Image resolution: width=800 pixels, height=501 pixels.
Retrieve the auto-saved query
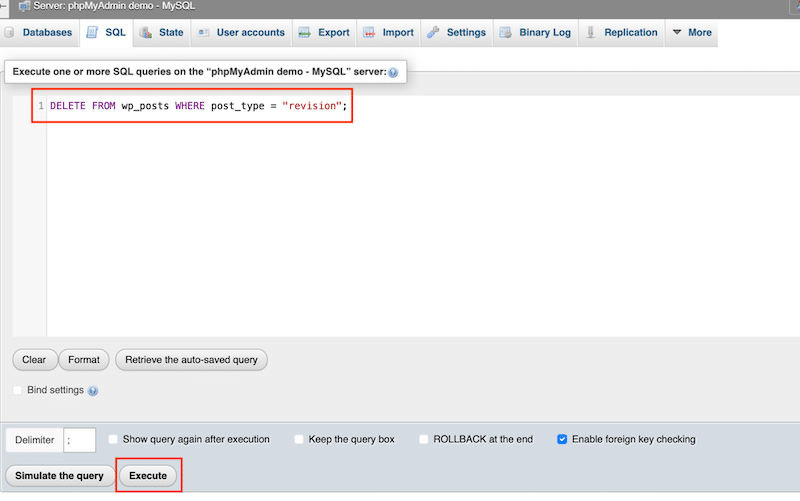point(191,360)
